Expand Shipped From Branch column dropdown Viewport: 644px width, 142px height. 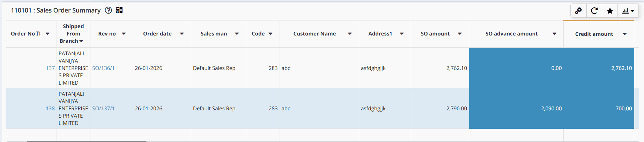click(81, 41)
